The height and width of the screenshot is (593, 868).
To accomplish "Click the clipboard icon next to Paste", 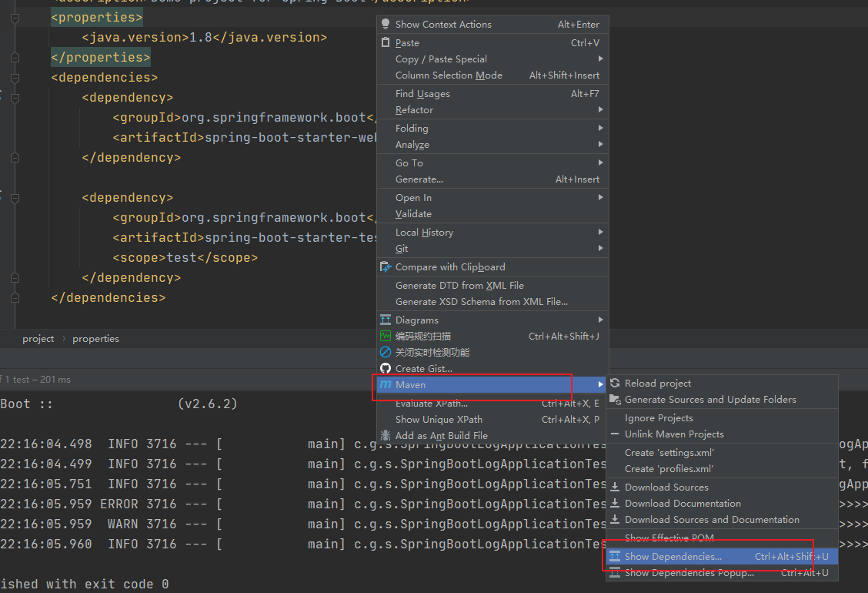I will click(386, 43).
